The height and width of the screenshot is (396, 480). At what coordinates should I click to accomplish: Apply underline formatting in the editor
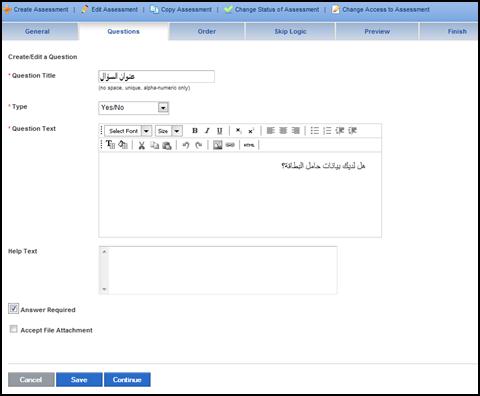click(x=219, y=131)
